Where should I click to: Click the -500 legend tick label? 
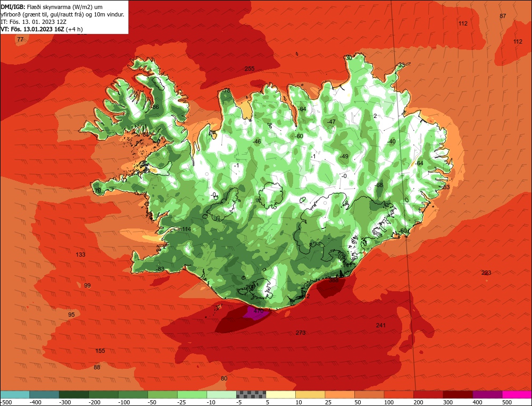(x=6, y=403)
